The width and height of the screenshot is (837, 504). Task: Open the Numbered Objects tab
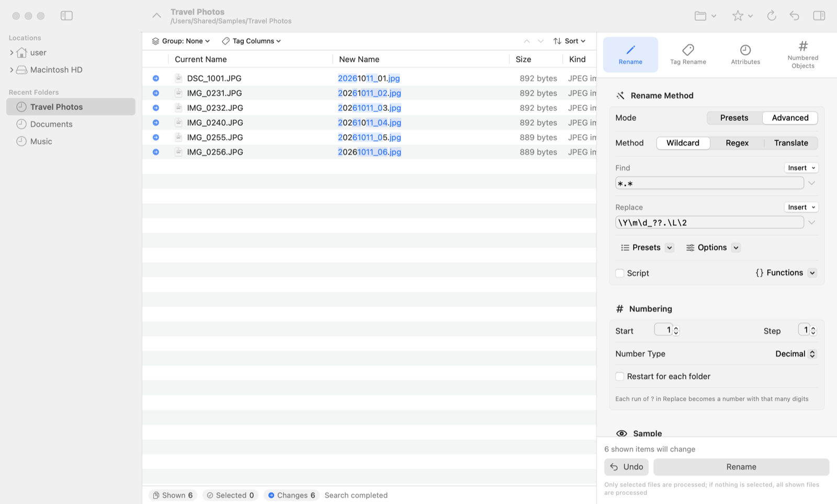803,54
